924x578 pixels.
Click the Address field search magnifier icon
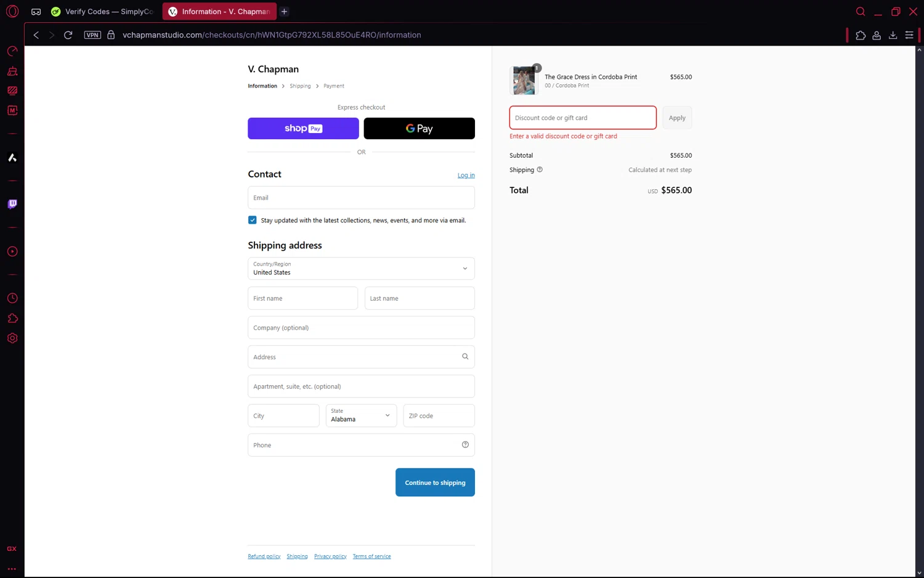(465, 357)
